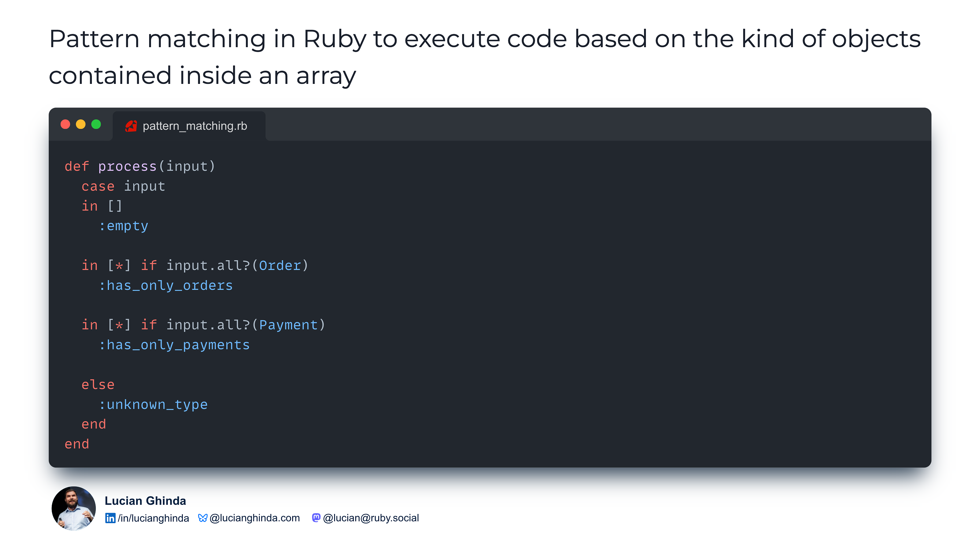This screenshot has width=980, height=551.
Task: Click the green traffic light button
Action: pos(97,124)
